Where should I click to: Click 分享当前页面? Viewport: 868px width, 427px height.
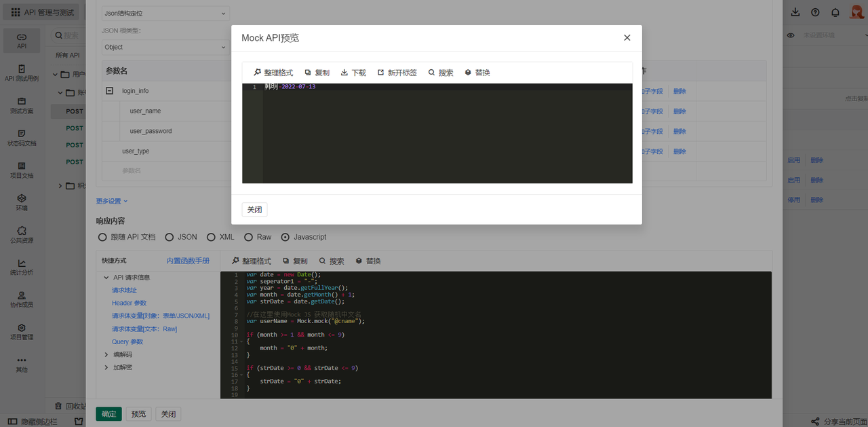point(839,422)
